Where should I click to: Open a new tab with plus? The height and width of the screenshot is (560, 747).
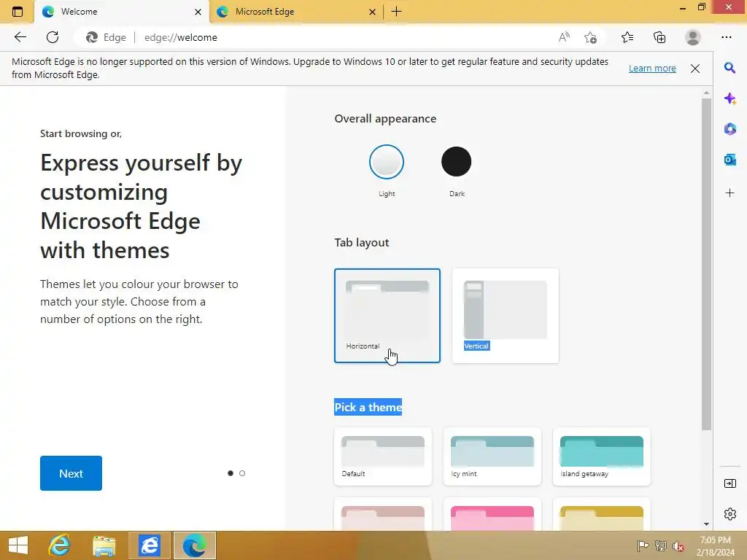coord(396,12)
